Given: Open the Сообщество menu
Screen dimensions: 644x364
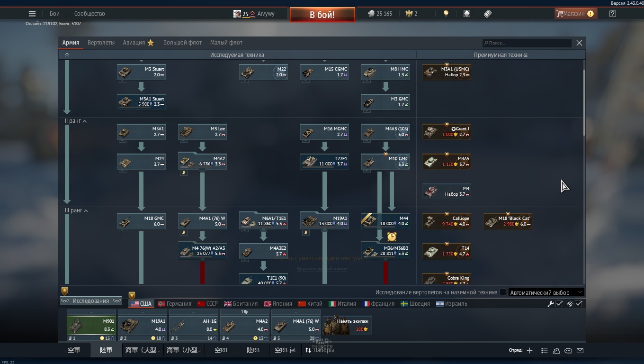Looking at the screenshot, I should tap(89, 14).
